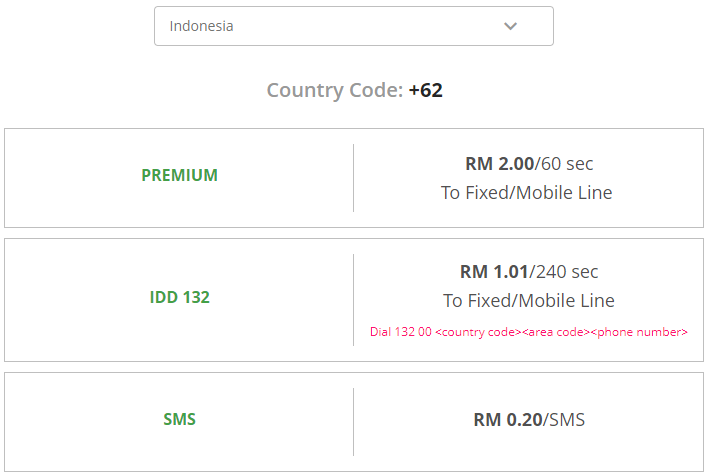Click the PREMIUM plan label
This screenshot has height=474, width=708.
pos(179,175)
